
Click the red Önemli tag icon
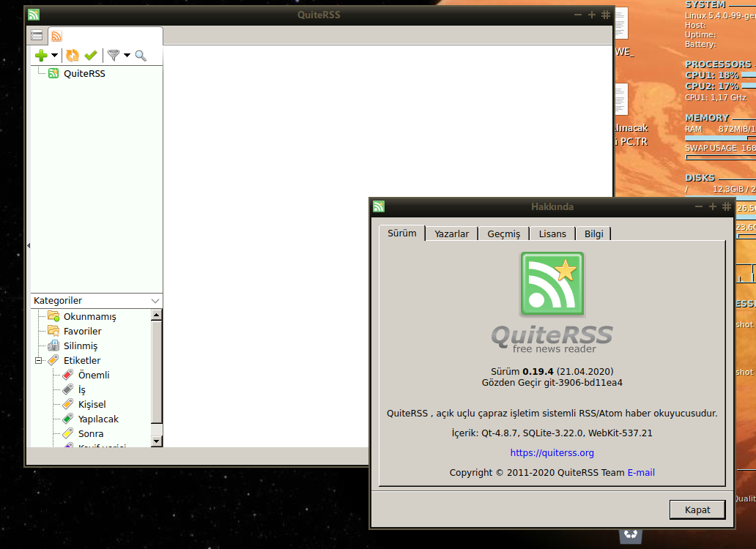pyautogui.click(x=68, y=375)
